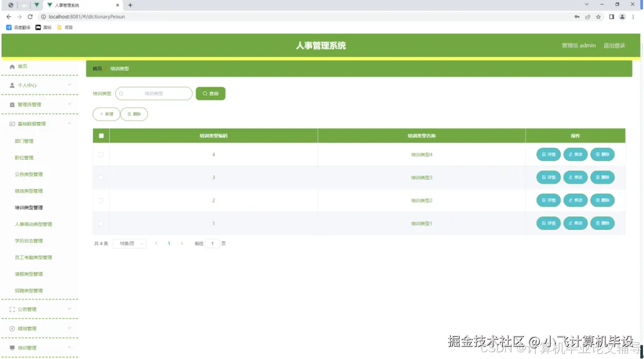This screenshot has width=644, height=359.
Task: Open the browser profile avatar
Action: [x=622, y=16]
